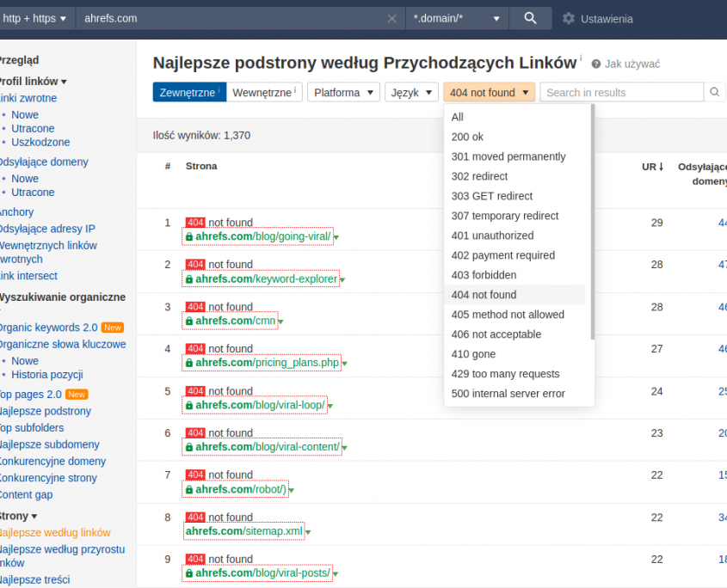Open Uszkodzone backlinks in sidebar
The width and height of the screenshot is (727, 588).
click(x=40, y=142)
